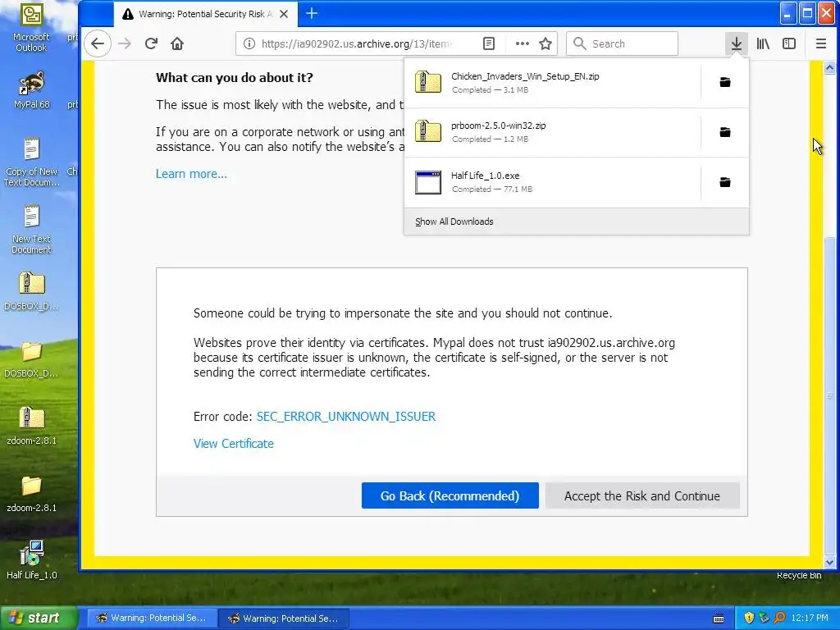The width and height of the screenshot is (840, 630).
Task: Open page actions three-dot menu
Action: pyautogui.click(x=523, y=44)
